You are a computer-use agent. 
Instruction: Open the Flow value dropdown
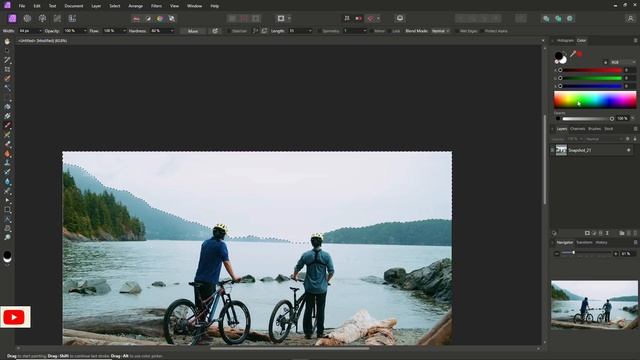(x=124, y=31)
